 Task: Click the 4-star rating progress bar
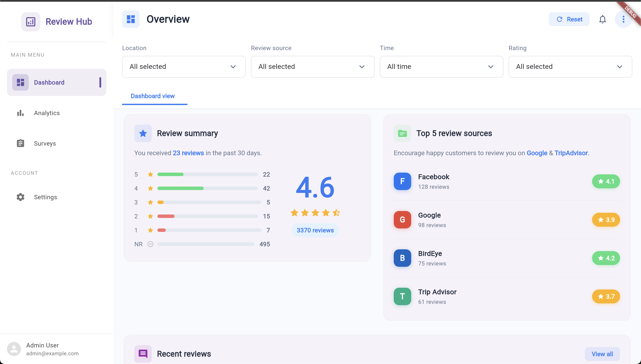207,188
